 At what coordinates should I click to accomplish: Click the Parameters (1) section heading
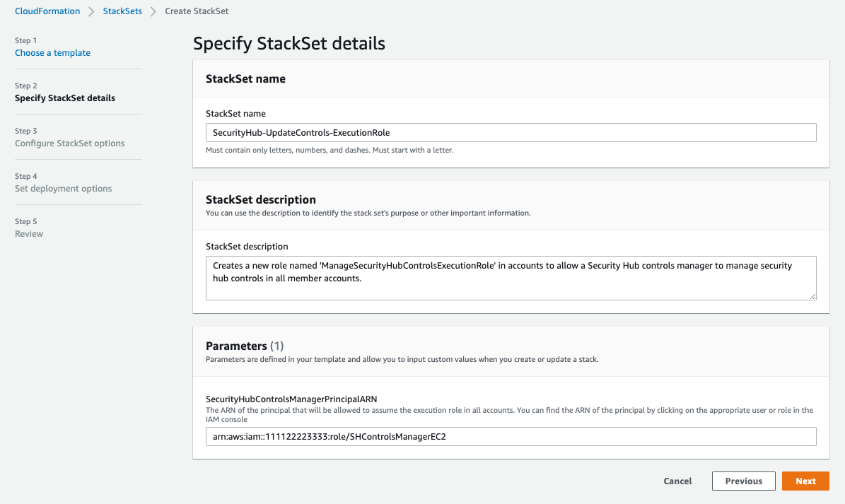[244, 346]
